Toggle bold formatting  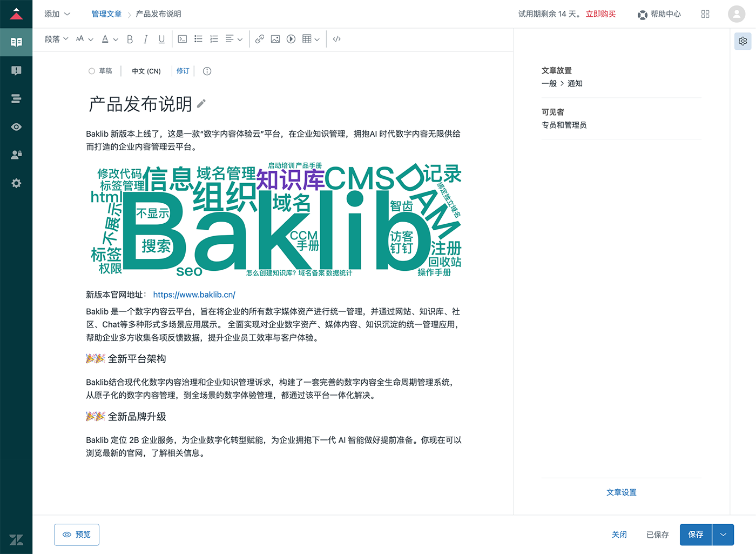pos(130,39)
